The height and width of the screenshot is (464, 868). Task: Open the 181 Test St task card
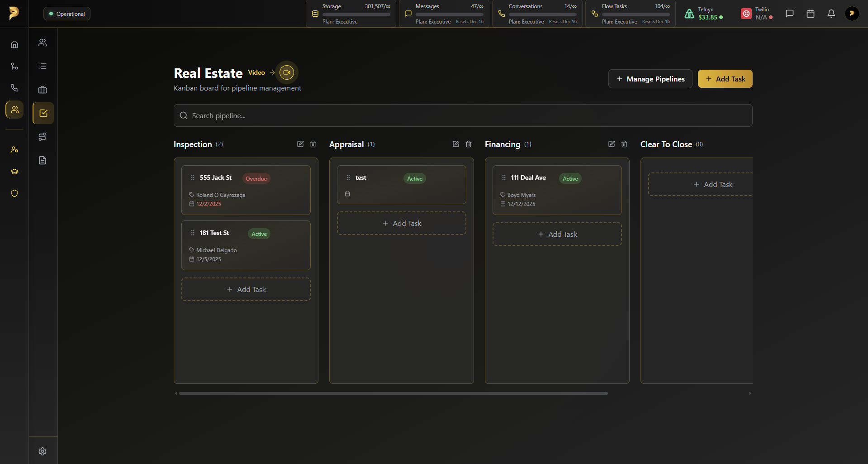246,245
